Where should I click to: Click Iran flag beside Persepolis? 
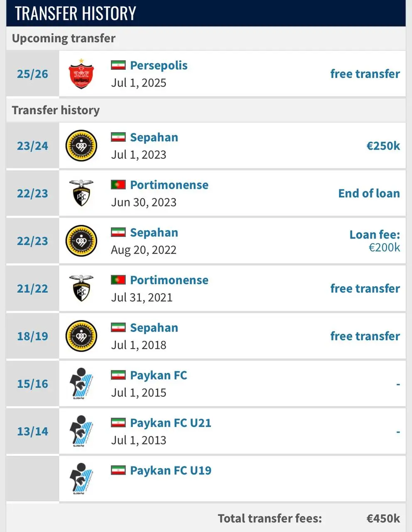tap(118, 65)
